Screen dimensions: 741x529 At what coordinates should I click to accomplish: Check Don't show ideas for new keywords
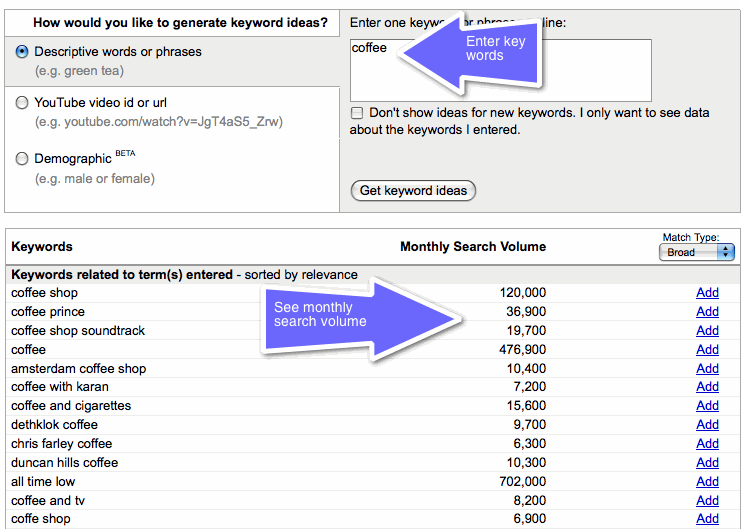(x=357, y=113)
